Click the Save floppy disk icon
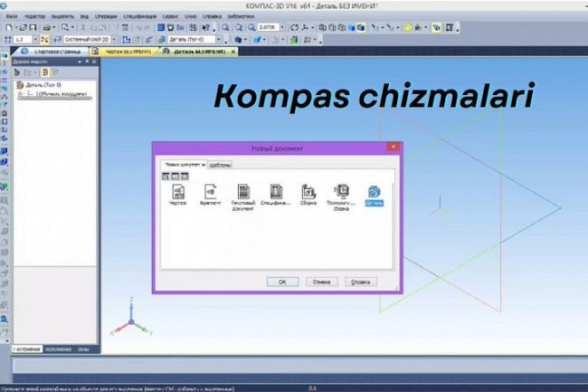Image resolution: width=588 pixels, height=392 pixels. click(x=33, y=28)
